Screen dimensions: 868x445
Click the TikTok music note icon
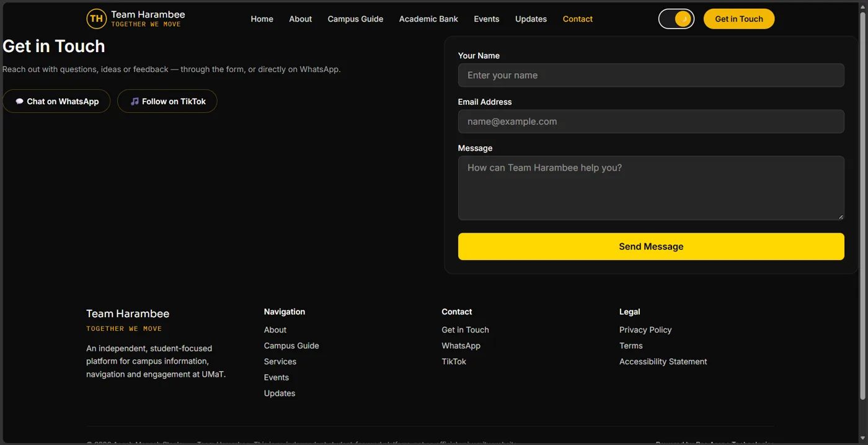pos(135,101)
